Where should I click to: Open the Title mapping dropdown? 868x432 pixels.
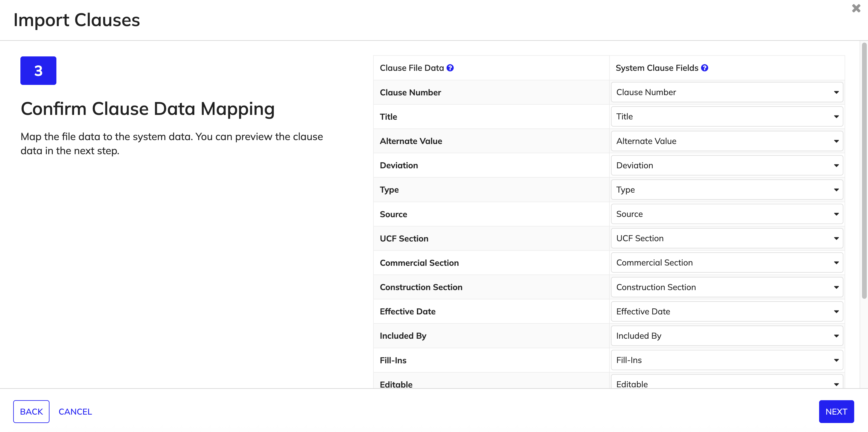tap(727, 117)
